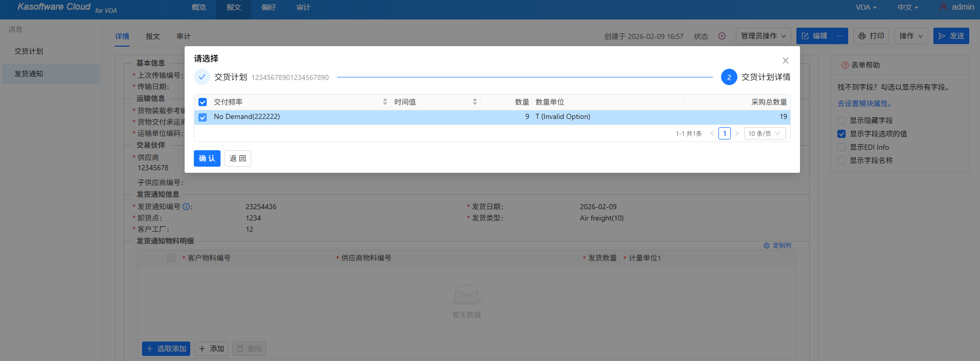Open the VDA dropdown in top bar

pos(866,7)
